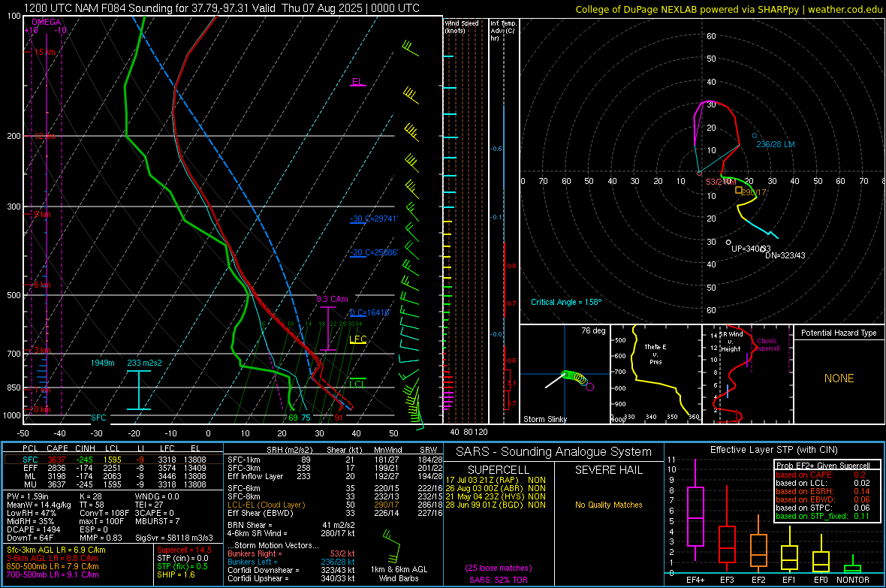Click the -30 C=29741' height label
886x588 pixels.
point(373,219)
